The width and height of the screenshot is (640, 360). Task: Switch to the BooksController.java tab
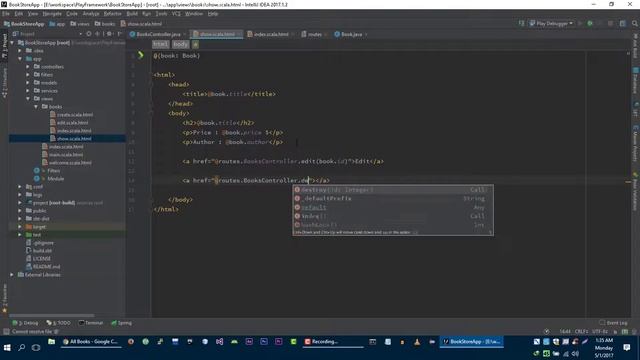coord(158,34)
